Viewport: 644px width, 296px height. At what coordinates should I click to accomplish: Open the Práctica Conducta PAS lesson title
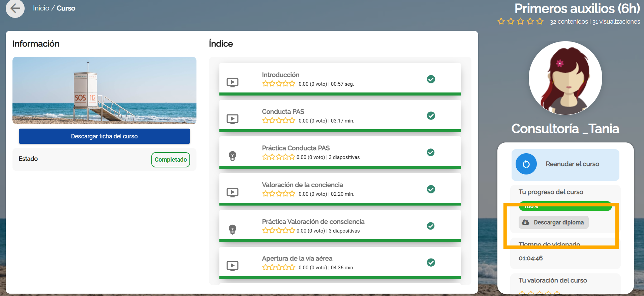tap(296, 148)
